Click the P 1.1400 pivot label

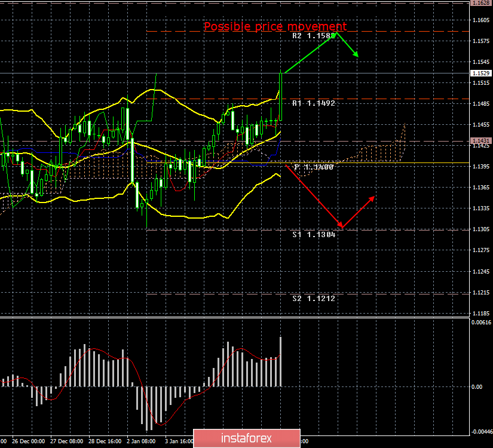tap(314, 167)
